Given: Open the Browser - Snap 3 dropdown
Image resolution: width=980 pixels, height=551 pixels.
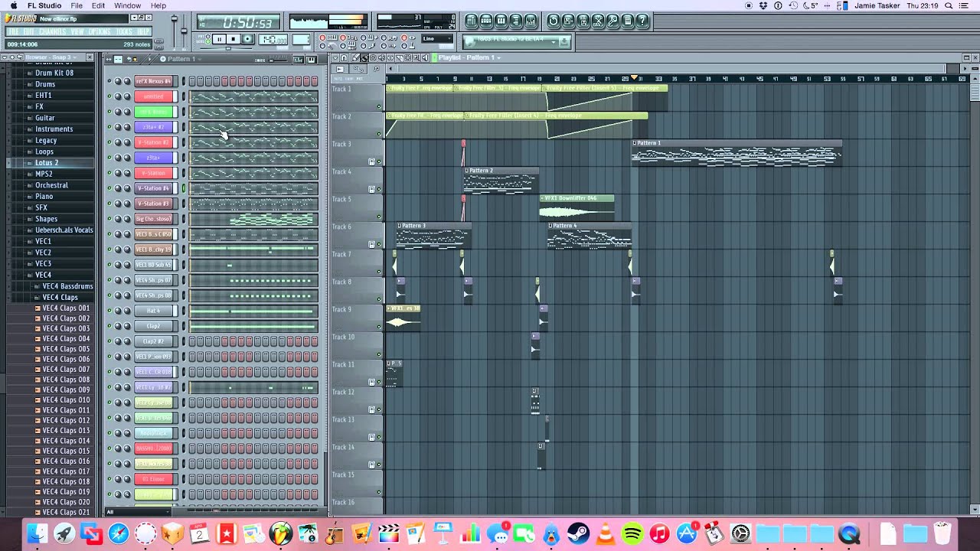Looking at the screenshot, I should tap(50, 57).
